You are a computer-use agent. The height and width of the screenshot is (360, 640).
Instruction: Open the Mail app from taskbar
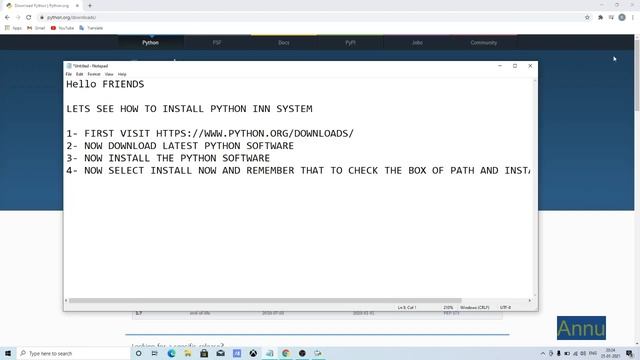[x=220, y=353]
